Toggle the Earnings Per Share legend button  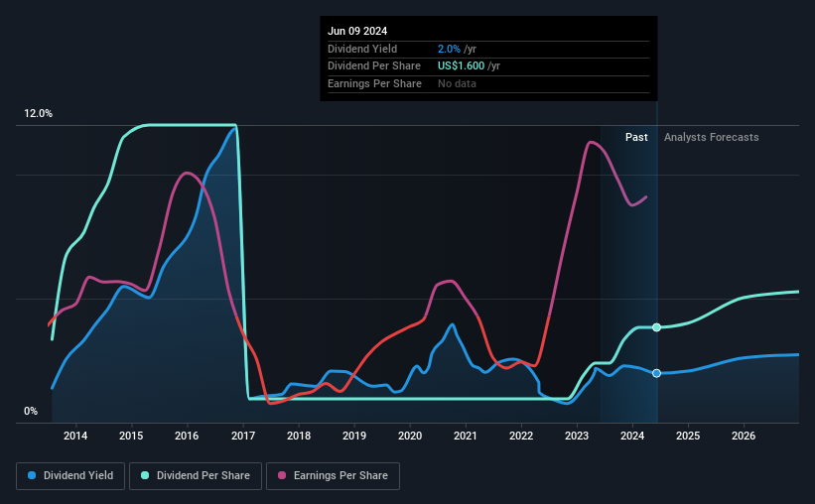point(334,476)
